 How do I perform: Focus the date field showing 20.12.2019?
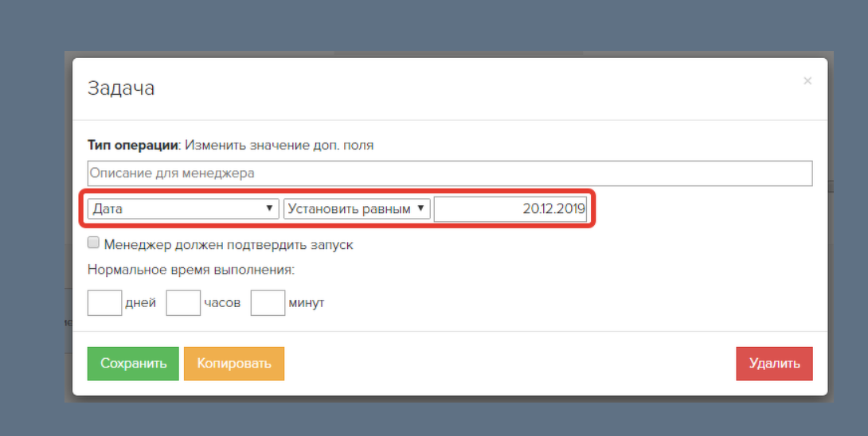[510, 209]
